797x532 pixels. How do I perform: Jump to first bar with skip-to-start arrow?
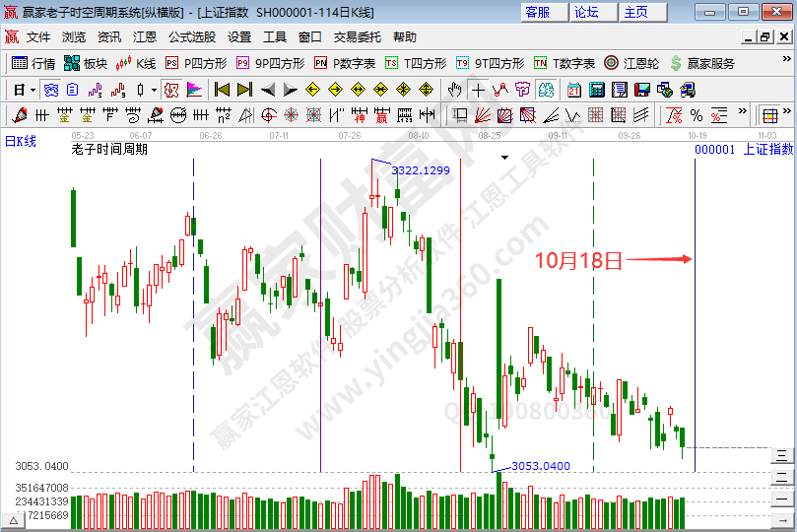222,90
